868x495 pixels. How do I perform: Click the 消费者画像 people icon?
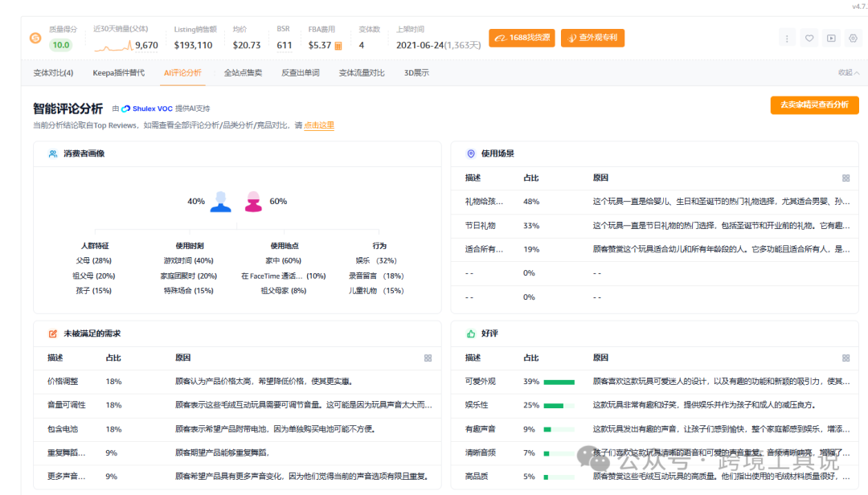pos(52,154)
